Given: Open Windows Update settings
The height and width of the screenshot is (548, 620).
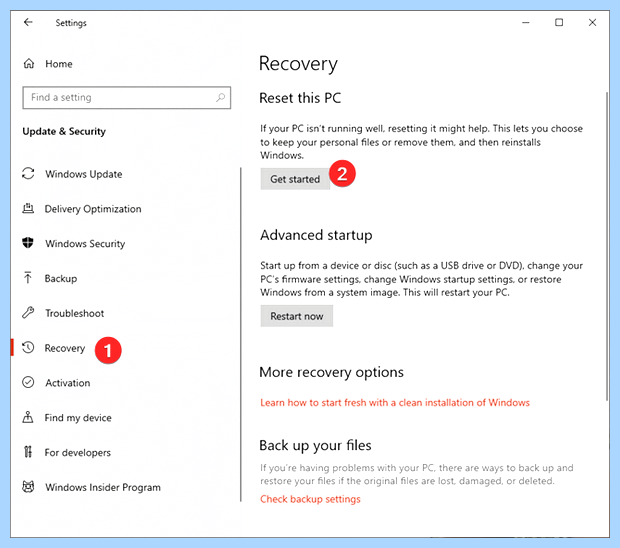Looking at the screenshot, I should (x=83, y=174).
